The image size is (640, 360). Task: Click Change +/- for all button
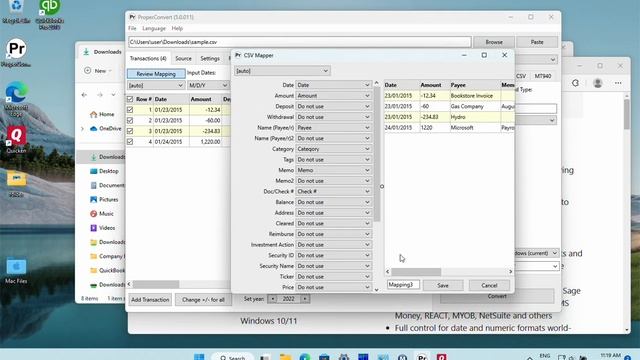(x=203, y=300)
